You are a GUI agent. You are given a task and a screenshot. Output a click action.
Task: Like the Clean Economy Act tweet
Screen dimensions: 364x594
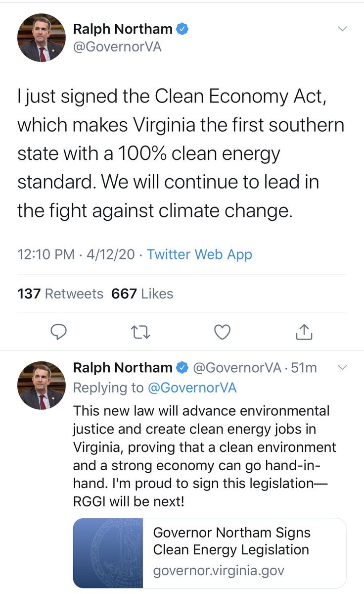(x=223, y=333)
